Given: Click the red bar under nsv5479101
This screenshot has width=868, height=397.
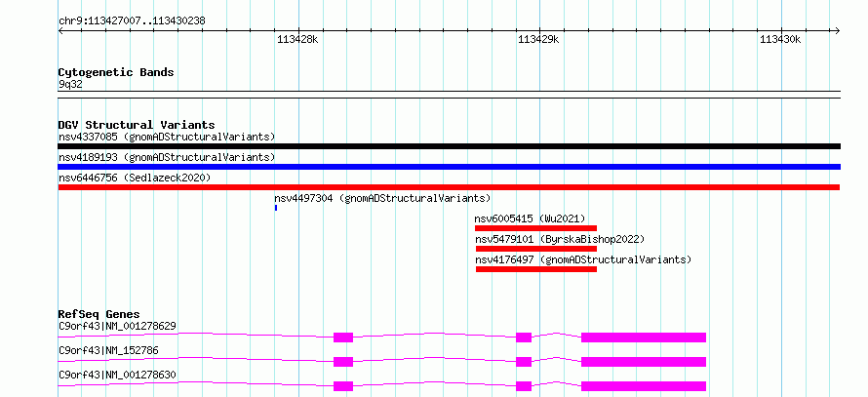Looking at the screenshot, I should click(x=536, y=249).
